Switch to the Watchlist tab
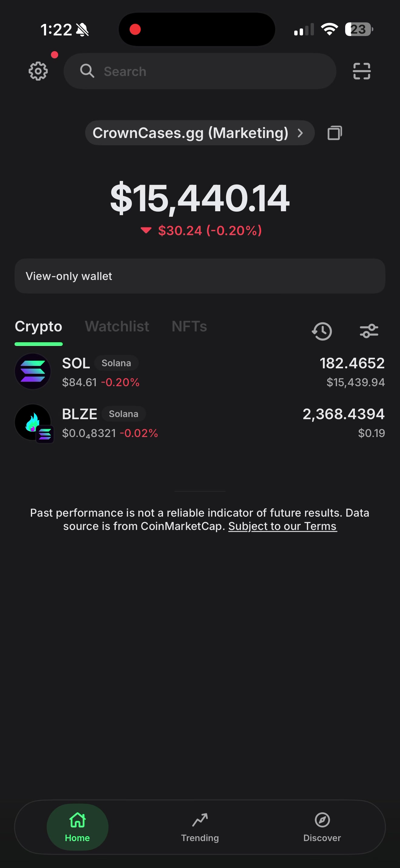 pyautogui.click(x=117, y=326)
